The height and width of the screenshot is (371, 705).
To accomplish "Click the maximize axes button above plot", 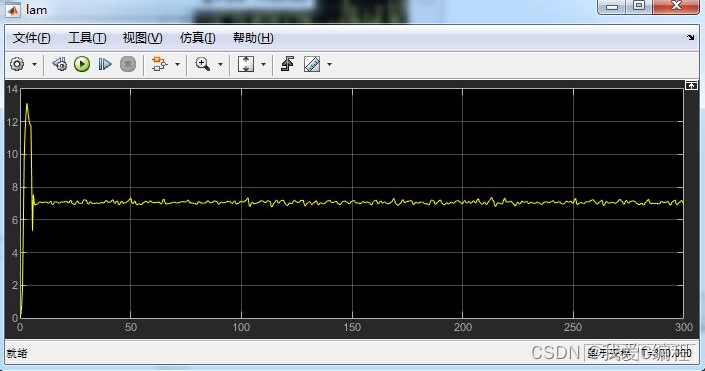I will pos(691,85).
